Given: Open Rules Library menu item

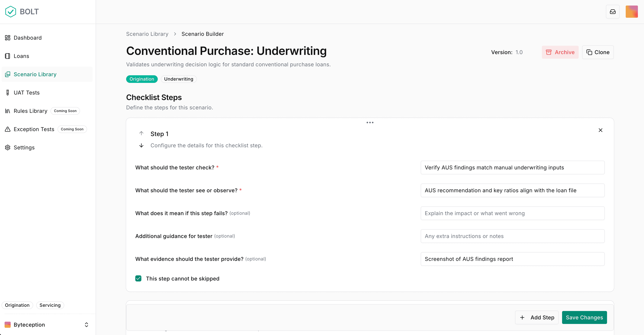Looking at the screenshot, I should pyautogui.click(x=47, y=111).
